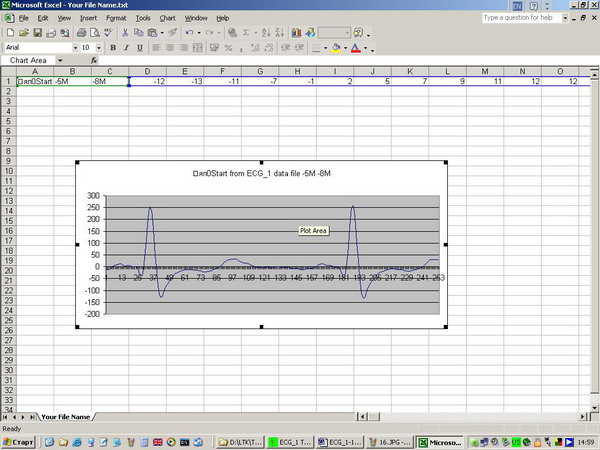This screenshot has height=450, width=600.
Task: Click the Insert Hyperlink globe icon
Action: tap(232, 33)
